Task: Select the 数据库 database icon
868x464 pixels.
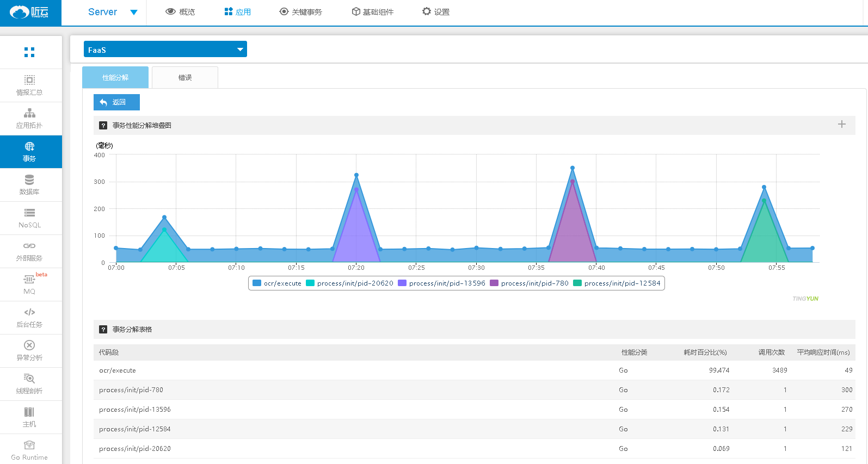Action: coord(29,184)
